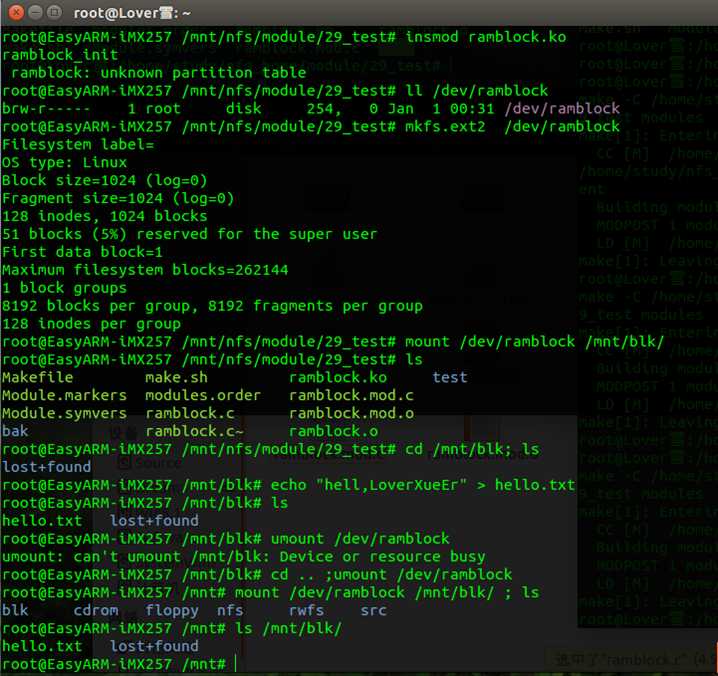
Task: Minimize the root@Lover terminal window
Action: click(x=36, y=12)
